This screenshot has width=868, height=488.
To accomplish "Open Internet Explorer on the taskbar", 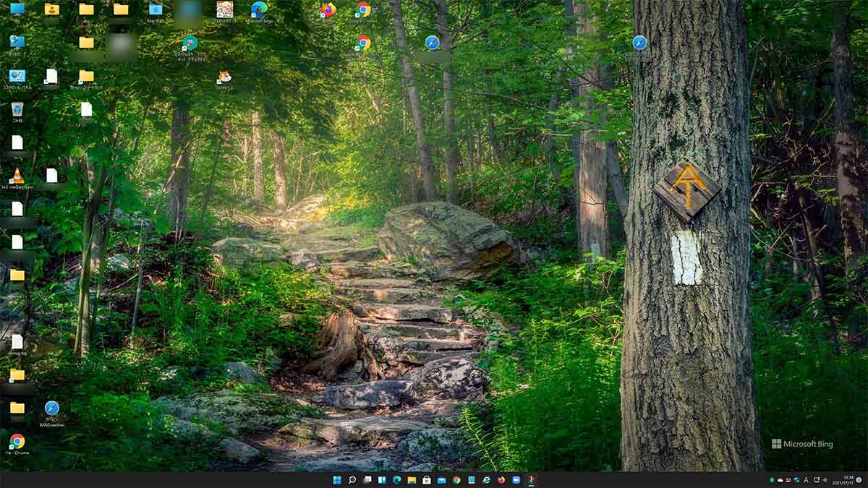I will coord(486,480).
